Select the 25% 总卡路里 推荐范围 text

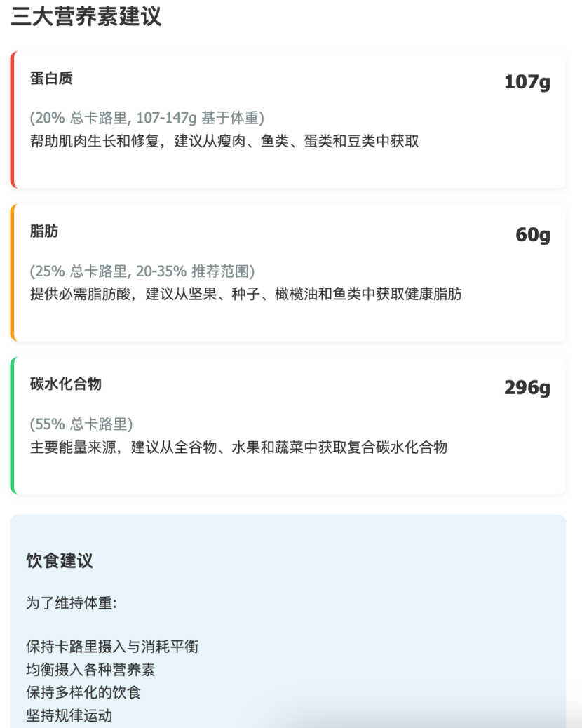coord(142,271)
